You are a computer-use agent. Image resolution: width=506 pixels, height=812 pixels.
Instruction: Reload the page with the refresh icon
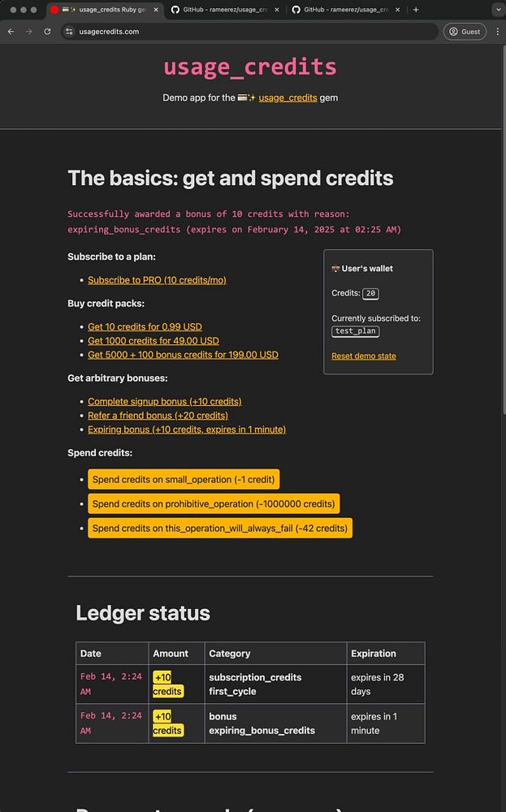coord(47,32)
